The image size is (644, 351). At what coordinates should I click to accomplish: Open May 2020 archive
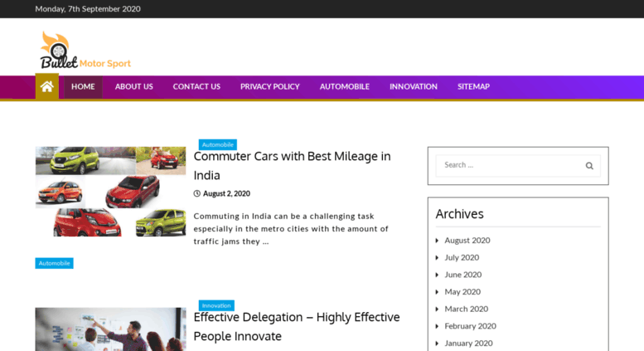[462, 292]
